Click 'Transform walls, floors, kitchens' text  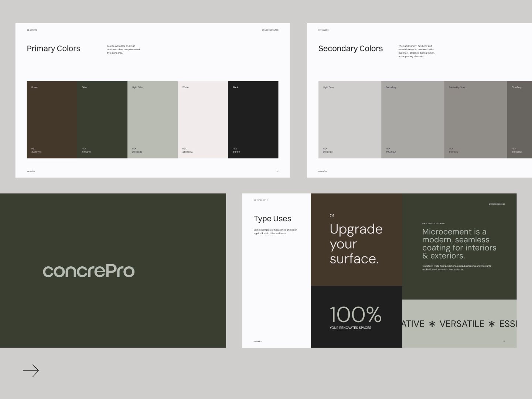(x=457, y=267)
